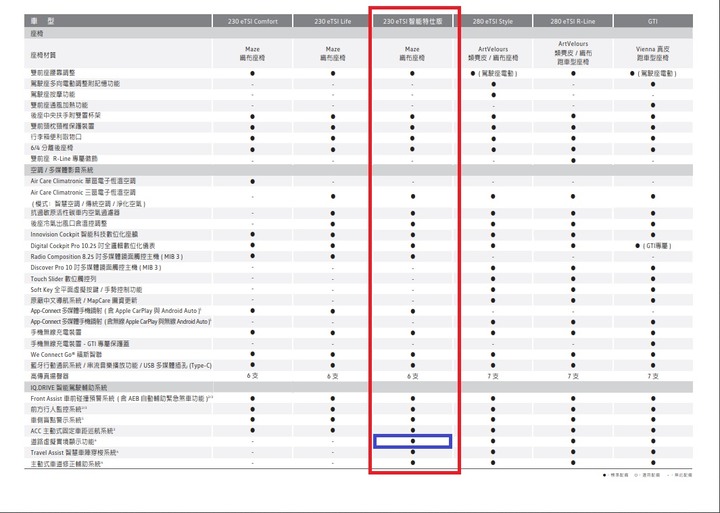Click the '車型' header cell
The width and height of the screenshot is (720, 513).
(118, 21)
